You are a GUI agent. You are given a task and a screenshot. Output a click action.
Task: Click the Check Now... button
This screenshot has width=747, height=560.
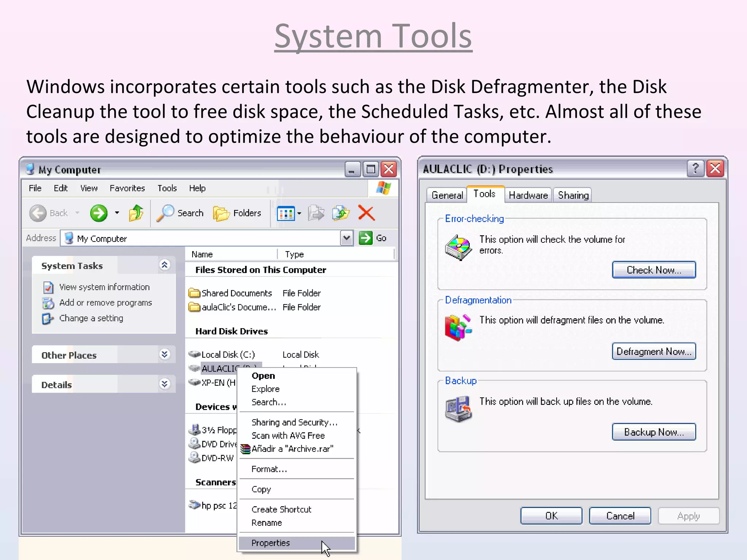654,270
